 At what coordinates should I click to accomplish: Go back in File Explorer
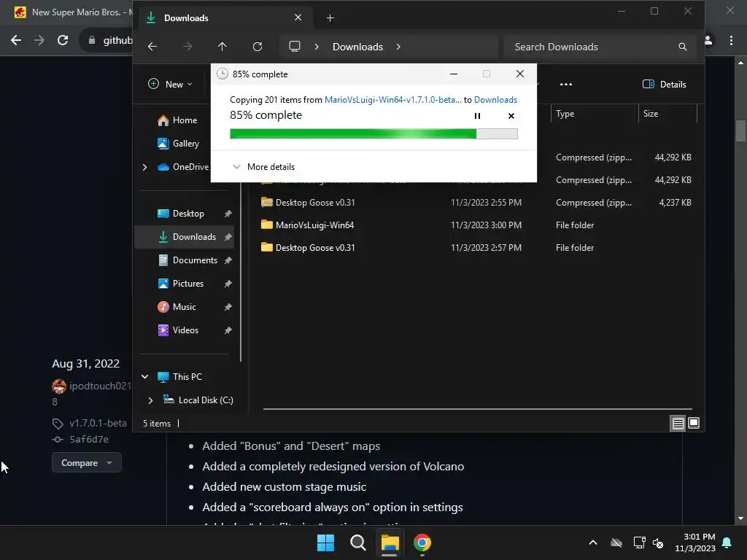click(x=152, y=47)
